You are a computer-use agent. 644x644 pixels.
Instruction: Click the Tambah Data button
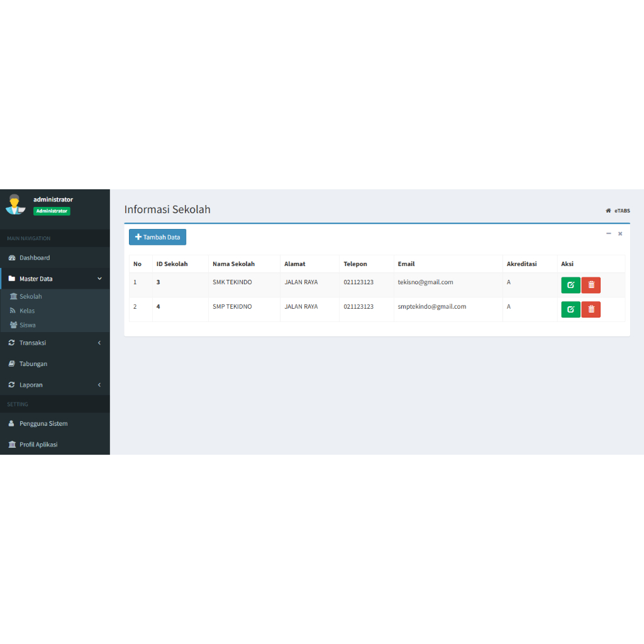[x=157, y=237]
